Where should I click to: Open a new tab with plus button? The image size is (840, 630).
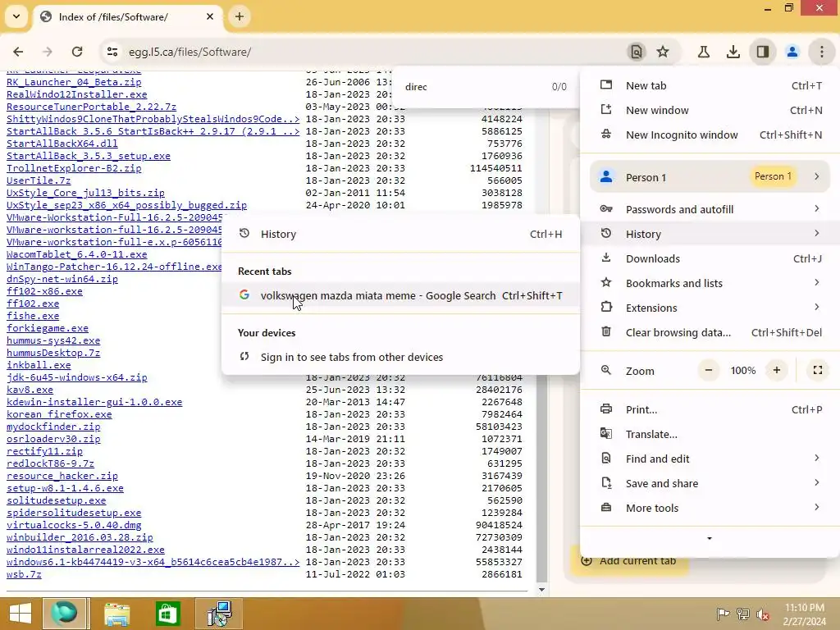[240, 16]
